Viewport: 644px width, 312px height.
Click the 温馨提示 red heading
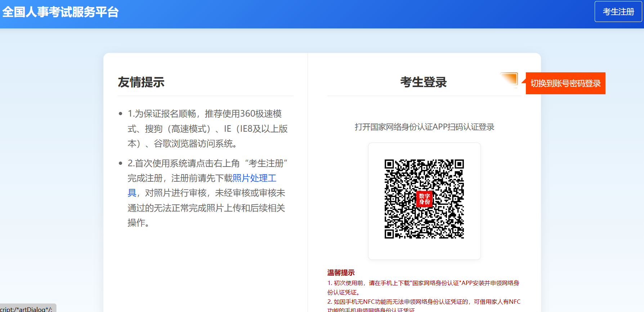(341, 272)
